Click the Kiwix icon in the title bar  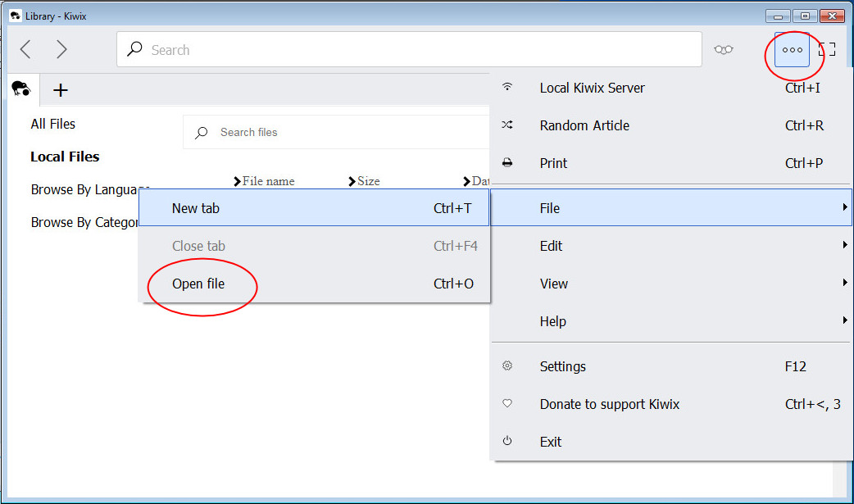tap(16, 16)
